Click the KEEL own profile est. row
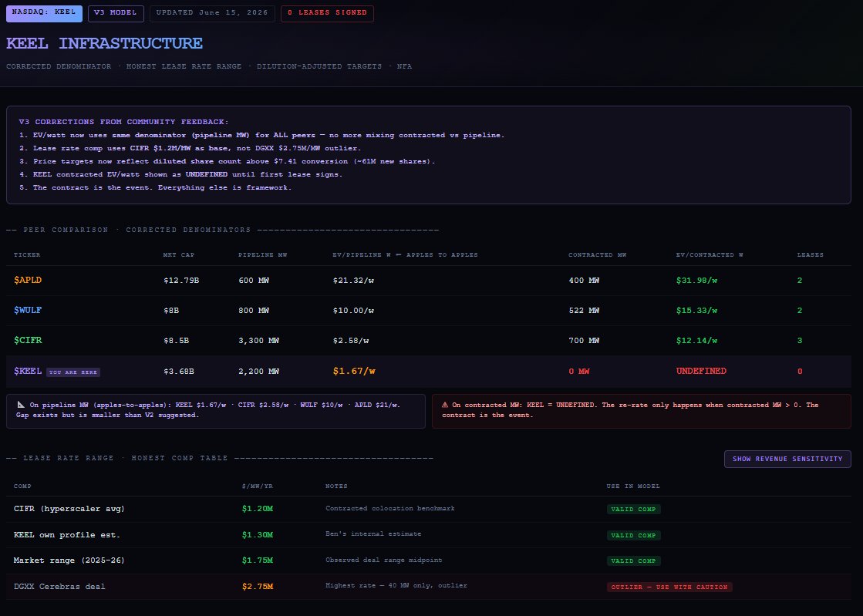Image resolution: width=863 pixels, height=616 pixels. (x=428, y=534)
